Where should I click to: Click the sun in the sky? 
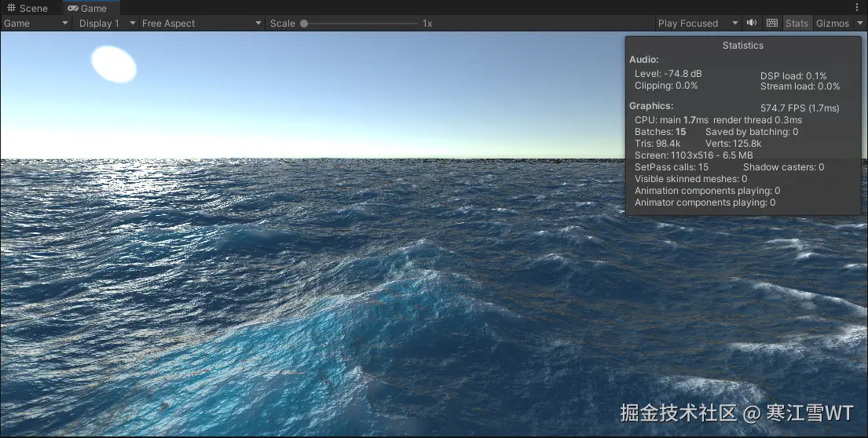pyautogui.click(x=114, y=64)
